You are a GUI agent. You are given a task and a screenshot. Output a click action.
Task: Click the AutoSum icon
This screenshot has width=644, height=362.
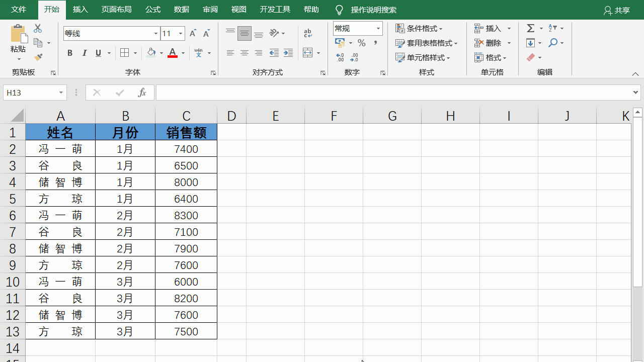pyautogui.click(x=531, y=28)
